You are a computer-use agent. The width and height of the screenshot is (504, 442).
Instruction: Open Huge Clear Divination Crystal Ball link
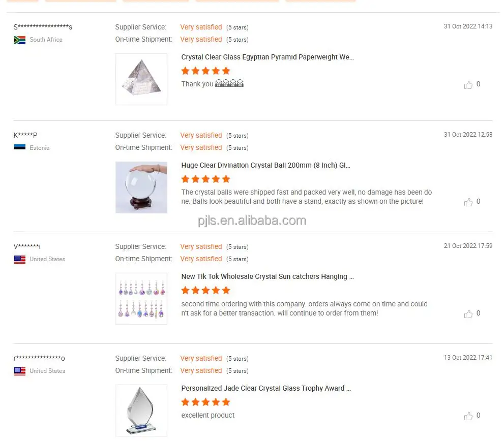pos(266,165)
